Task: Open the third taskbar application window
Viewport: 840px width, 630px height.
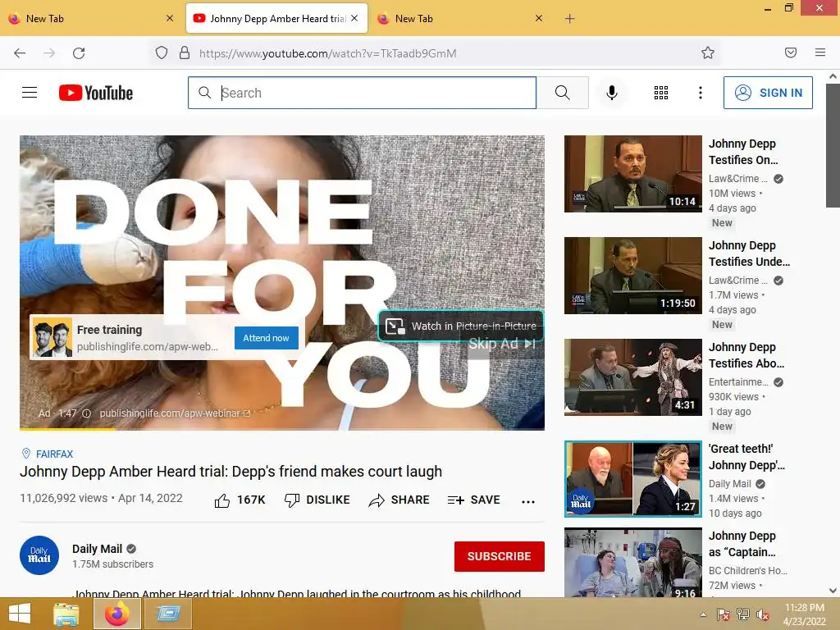Action: tap(168, 614)
